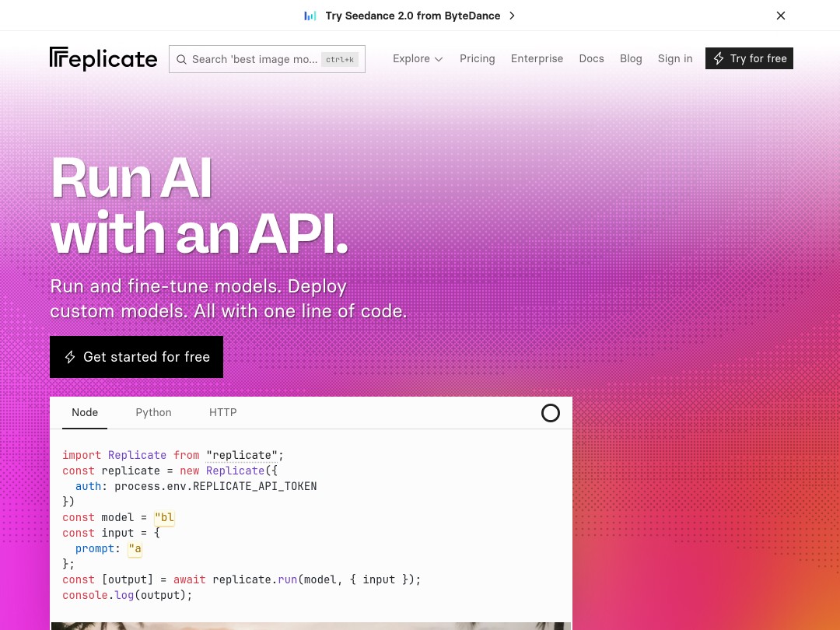
Task: Visit the Blog
Action: coord(631,58)
